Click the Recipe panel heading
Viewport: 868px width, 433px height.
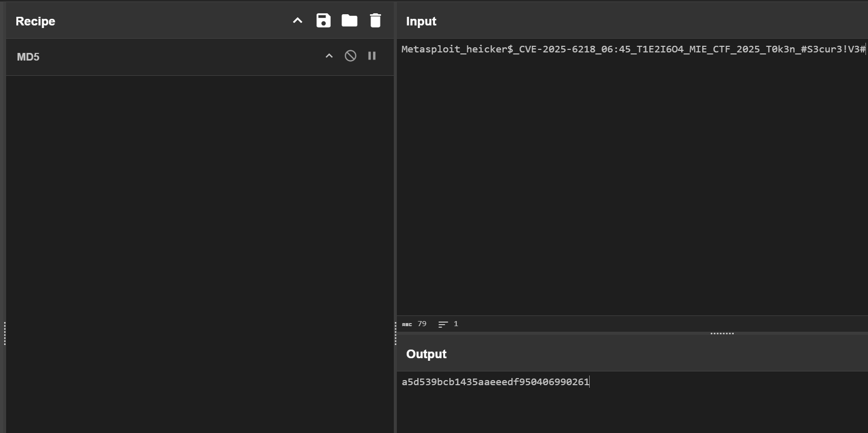tap(36, 21)
